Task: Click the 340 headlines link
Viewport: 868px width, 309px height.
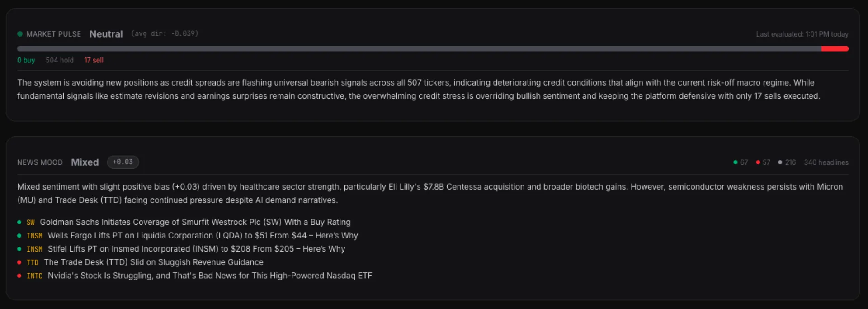Action: 827,162
